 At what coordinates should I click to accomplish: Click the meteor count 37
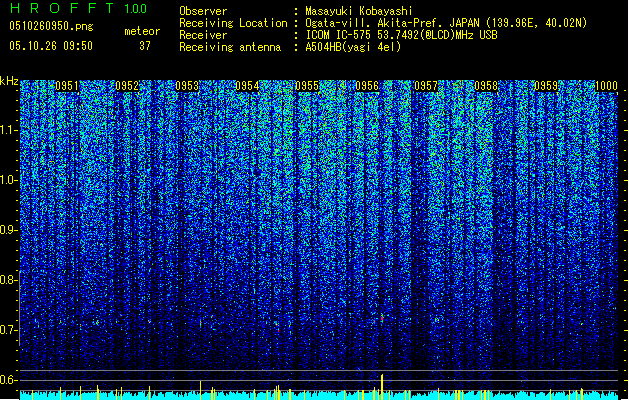click(x=145, y=46)
